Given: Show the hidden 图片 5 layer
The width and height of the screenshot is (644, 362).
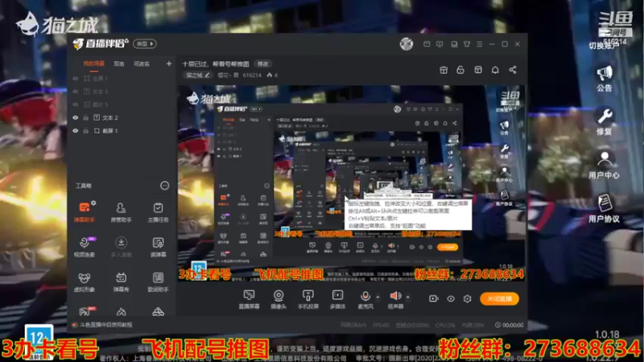Looking at the screenshot, I should coord(76,105).
